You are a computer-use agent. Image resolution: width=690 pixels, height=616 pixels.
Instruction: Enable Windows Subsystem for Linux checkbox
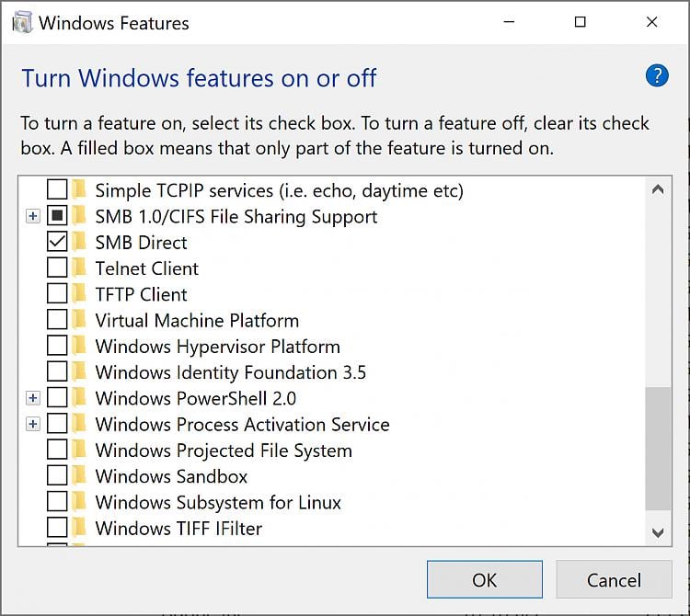57,503
